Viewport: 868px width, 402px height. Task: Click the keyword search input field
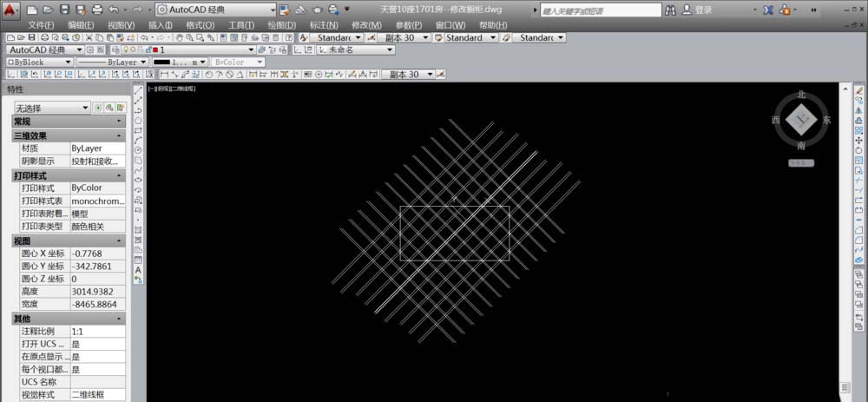(x=601, y=10)
